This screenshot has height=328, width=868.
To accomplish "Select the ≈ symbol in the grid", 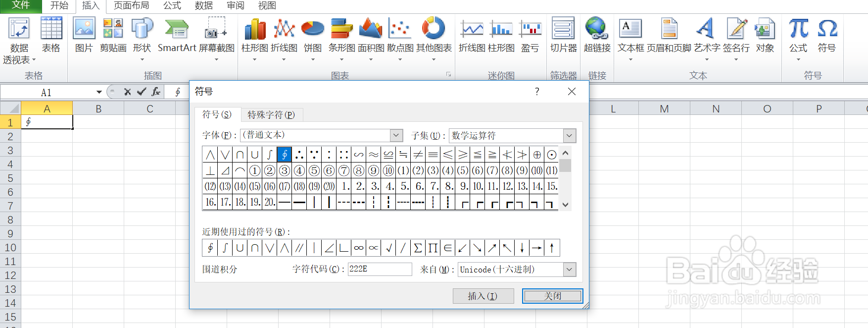I will [374, 155].
